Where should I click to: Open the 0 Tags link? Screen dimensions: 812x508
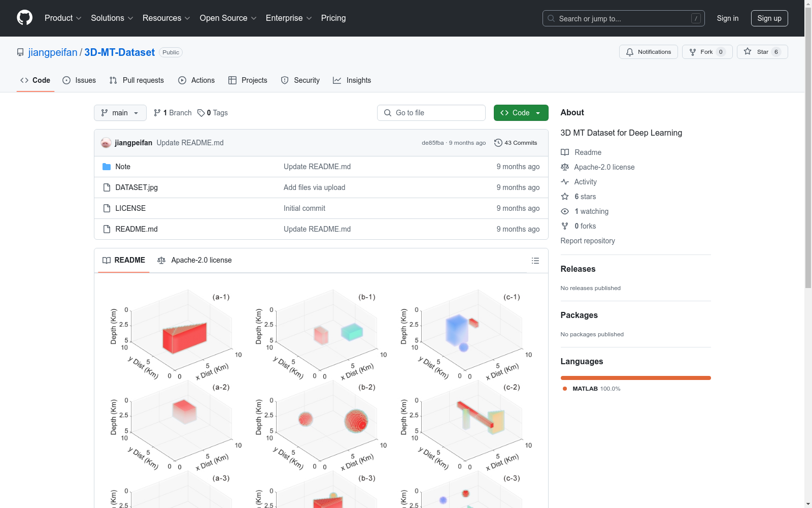click(213, 113)
